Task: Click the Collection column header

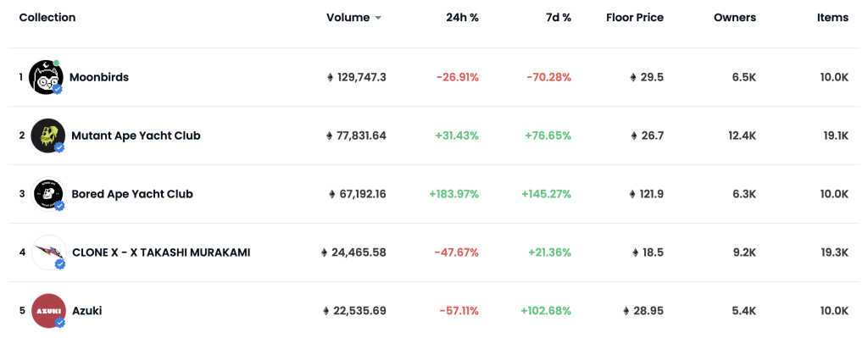Action: tap(47, 18)
